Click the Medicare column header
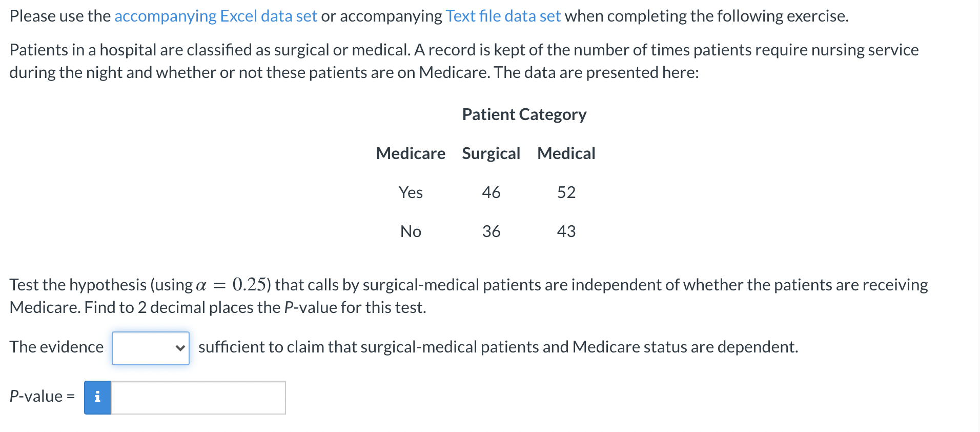The width and height of the screenshot is (980, 432). [411, 153]
